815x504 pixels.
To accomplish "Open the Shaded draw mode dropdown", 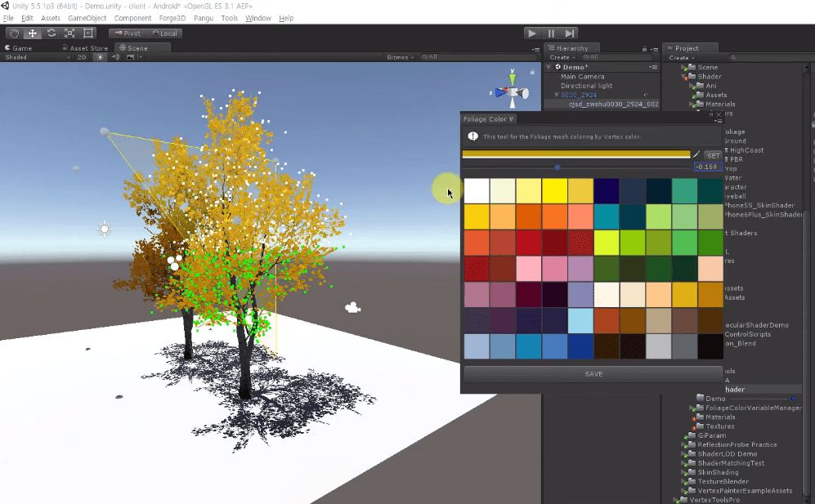I will click(37, 57).
